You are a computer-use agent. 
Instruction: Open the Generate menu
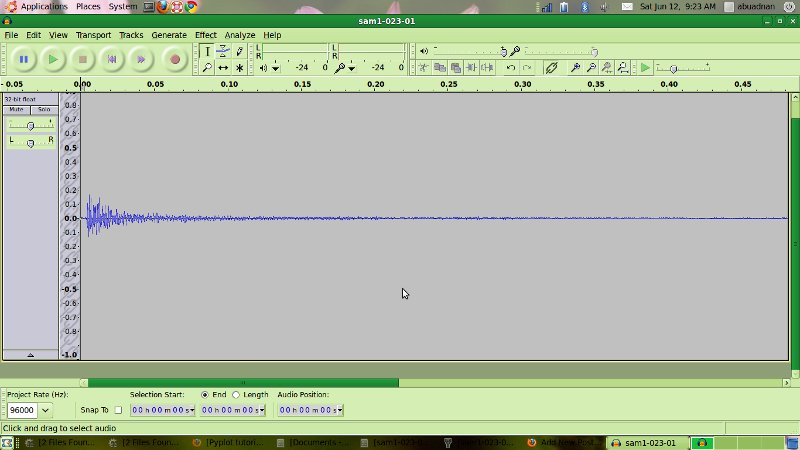click(x=169, y=35)
